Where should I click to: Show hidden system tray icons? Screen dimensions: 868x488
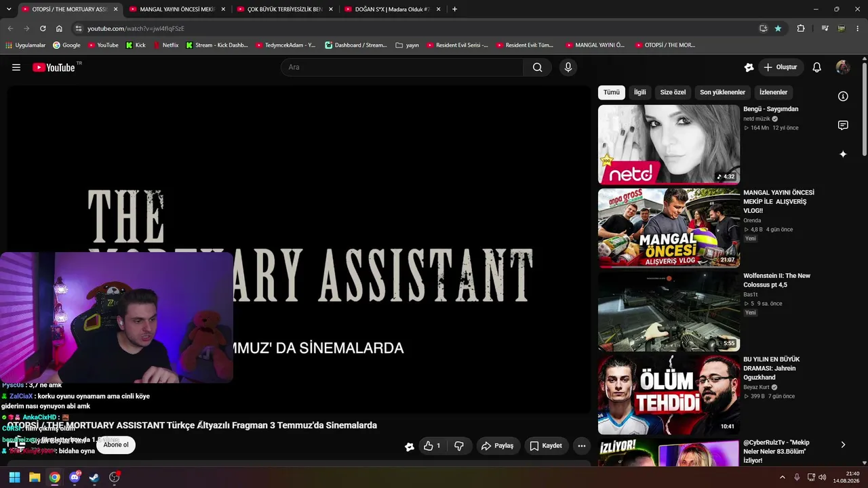[x=783, y=477]
